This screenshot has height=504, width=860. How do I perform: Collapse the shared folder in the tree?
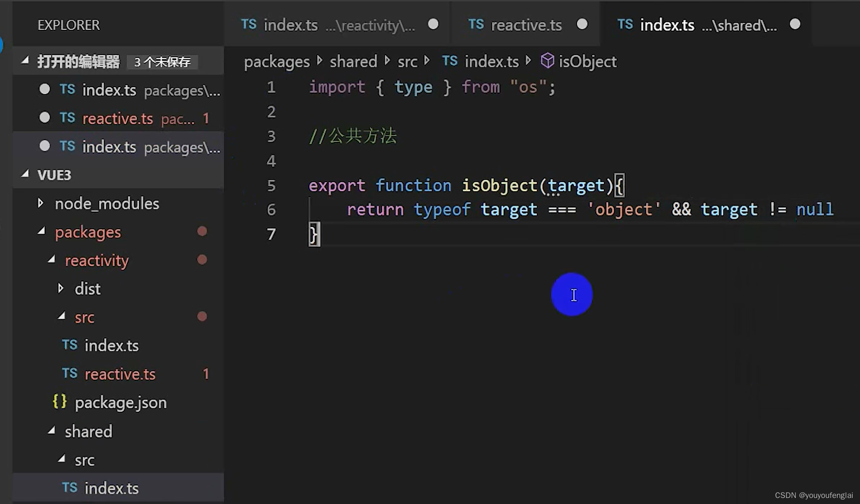pos(51,431)
